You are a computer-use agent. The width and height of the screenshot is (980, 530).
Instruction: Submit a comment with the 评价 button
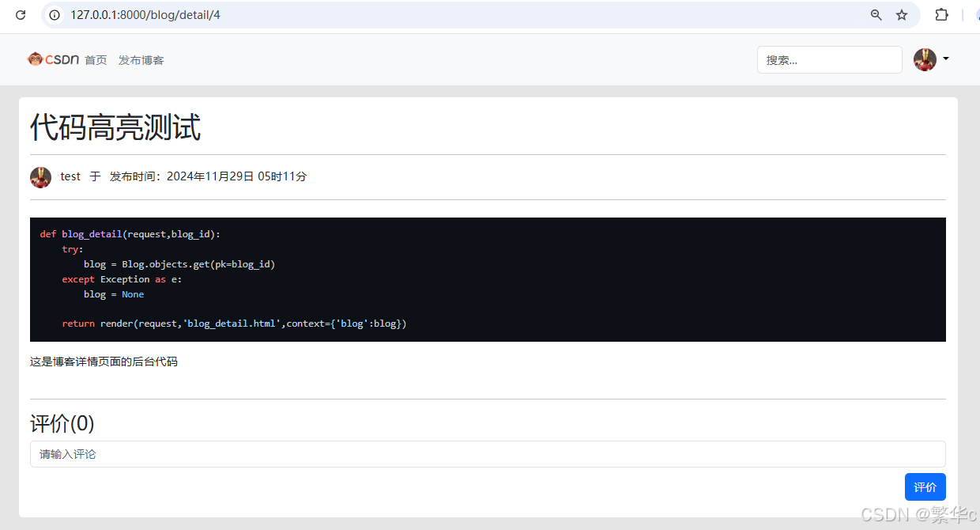(x=925, y=486)
